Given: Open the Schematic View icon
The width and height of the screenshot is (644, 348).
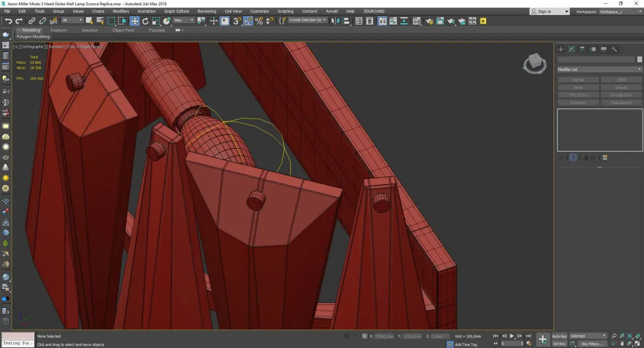Looking at the screenshot, I should point(404,21).
